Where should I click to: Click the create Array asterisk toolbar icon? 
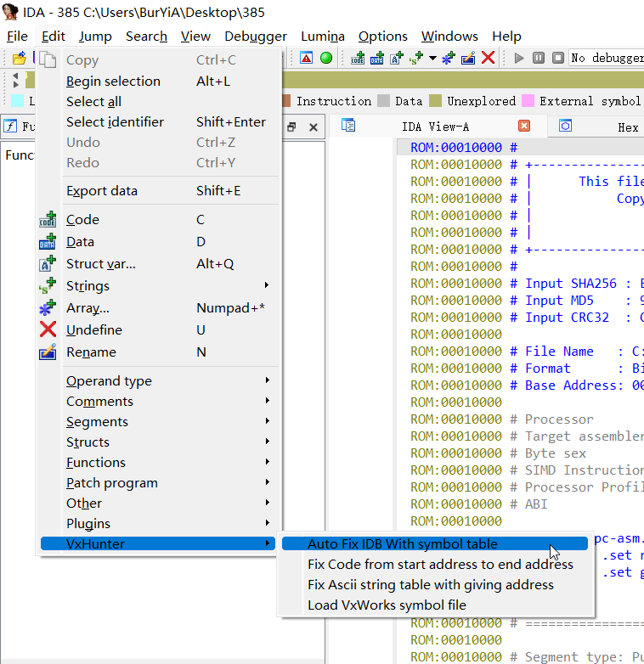[x=449, y=58]
